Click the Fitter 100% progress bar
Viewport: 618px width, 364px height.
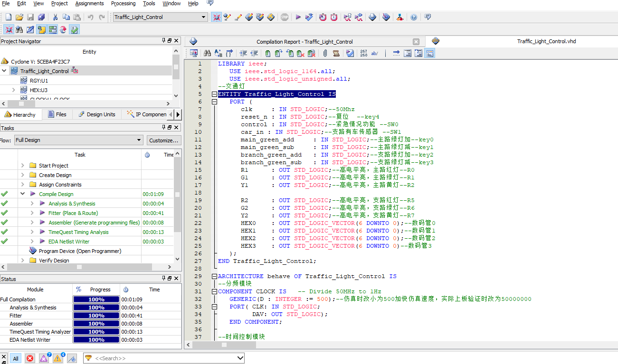pos(96,316)
